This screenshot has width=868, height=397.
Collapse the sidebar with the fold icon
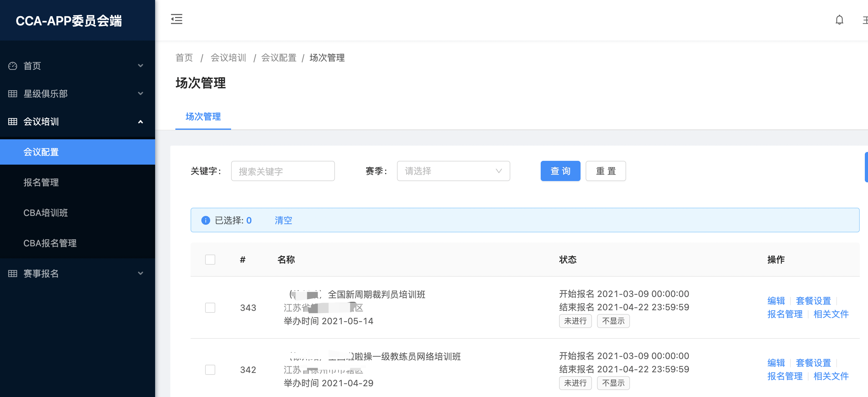[x=176, y=19]
